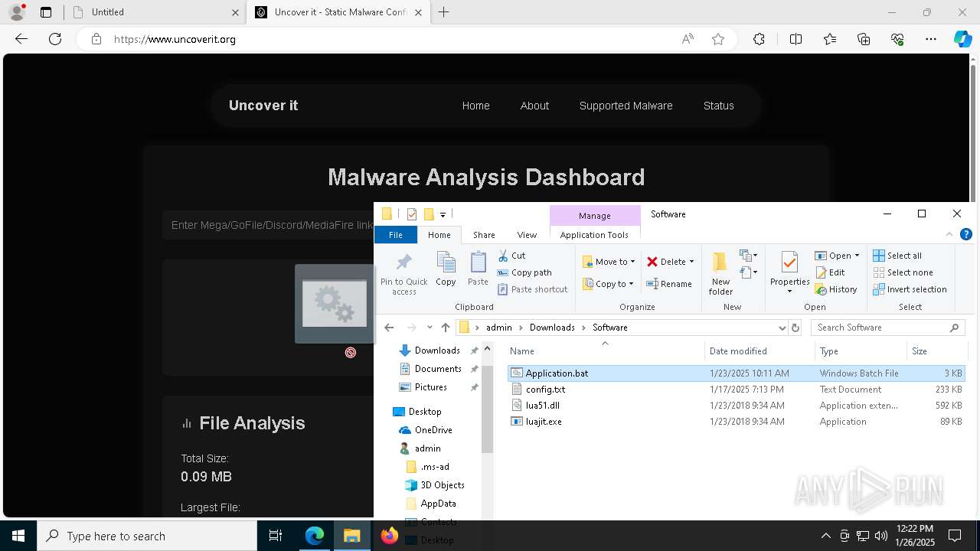This screenshot has width=980, height=551.
Task: Click Cut in the Clipboard group
Action: click(511, 256)
